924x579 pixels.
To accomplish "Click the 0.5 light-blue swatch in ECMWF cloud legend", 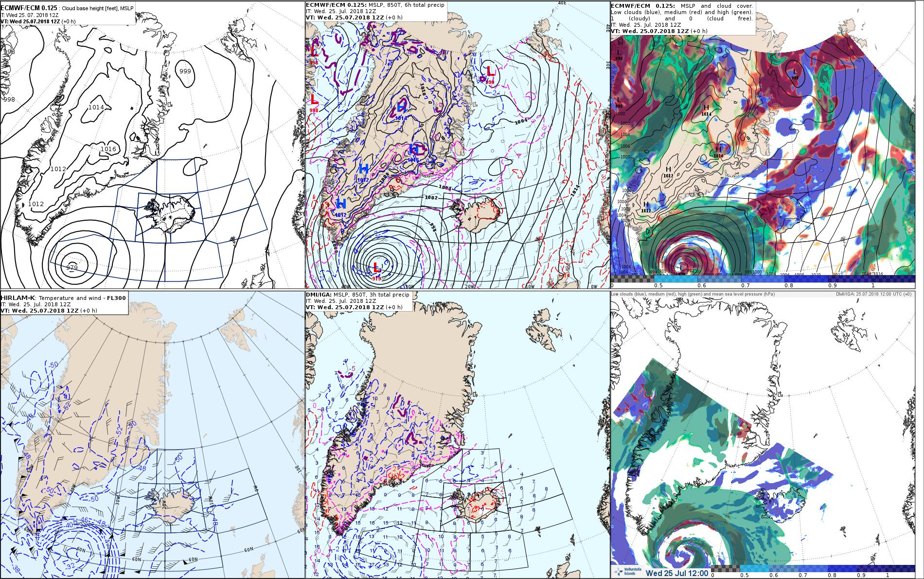I will (675, 279).
